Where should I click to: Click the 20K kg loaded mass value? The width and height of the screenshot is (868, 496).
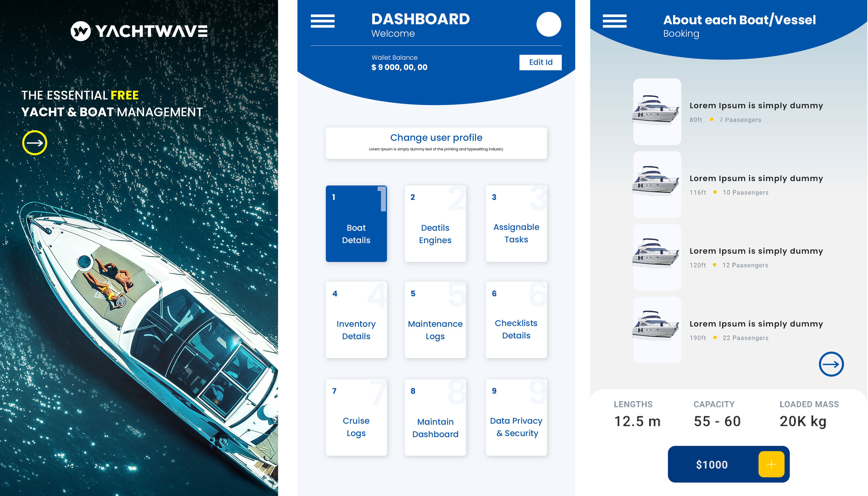(x=803, y=422)
